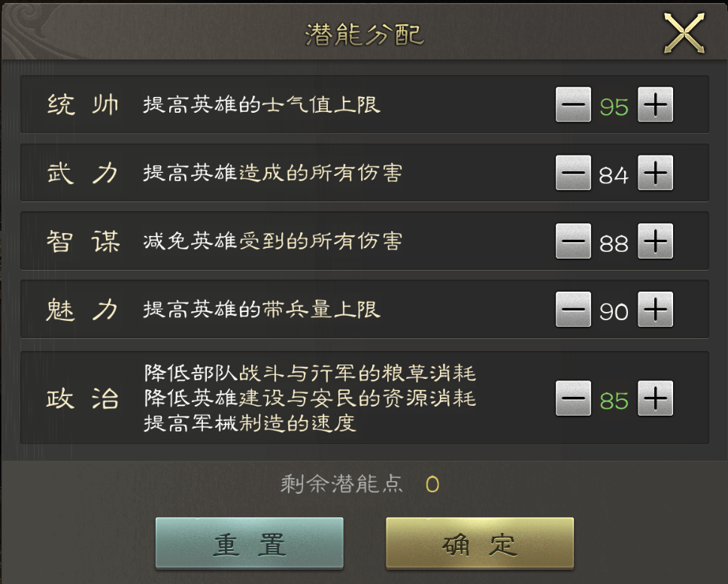The image size is (728, 584).
Task: Select the 统帅 value showing 95
Action: (614, 105)
